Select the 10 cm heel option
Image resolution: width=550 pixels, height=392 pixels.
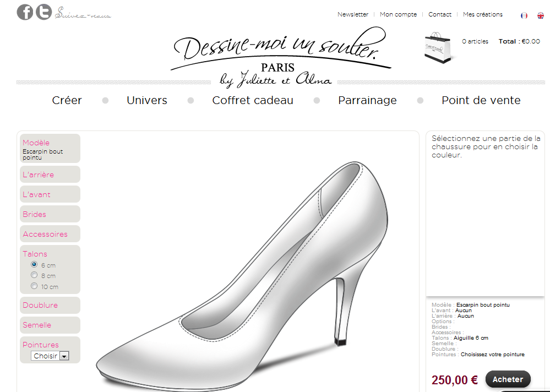coord(34,286)
